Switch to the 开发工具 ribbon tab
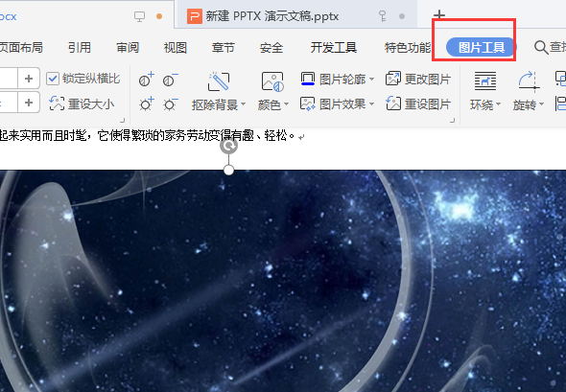The height and width of the screenshot is (392, 566). [x=334, y=47]
